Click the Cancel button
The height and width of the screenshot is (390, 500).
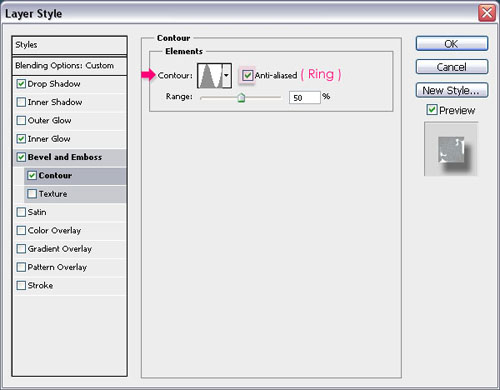point(452,67)
